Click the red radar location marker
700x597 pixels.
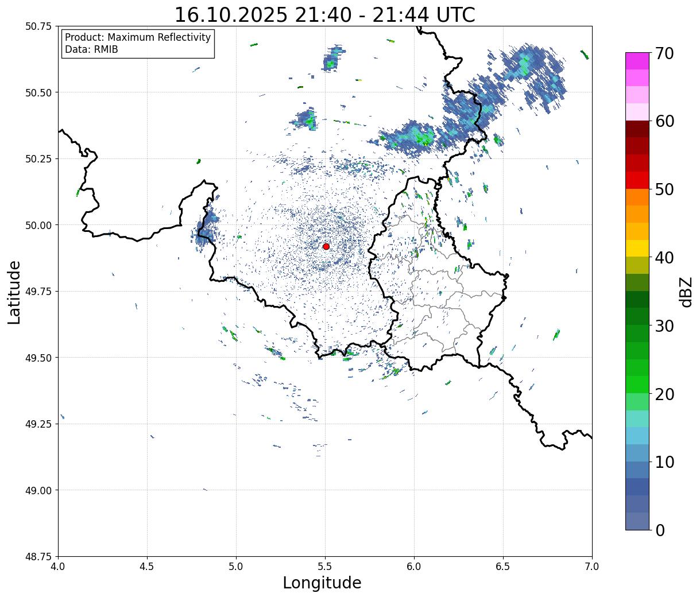click(326, 246)
